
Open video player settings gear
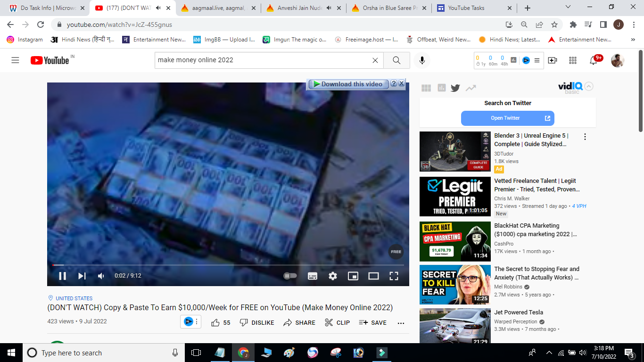point(333,276)
